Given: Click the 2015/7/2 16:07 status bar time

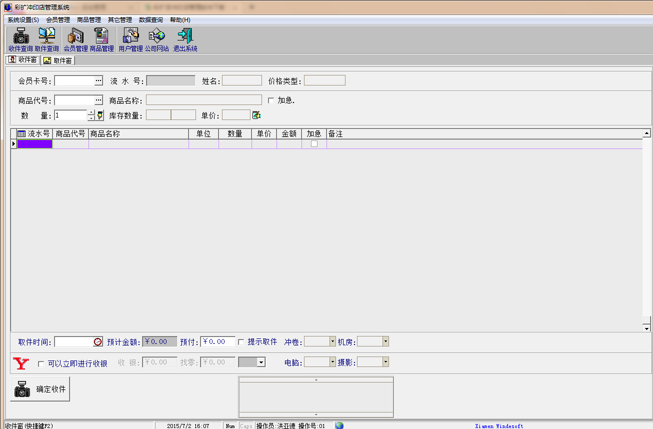Looking at the screenshot, I should [188, 426].
